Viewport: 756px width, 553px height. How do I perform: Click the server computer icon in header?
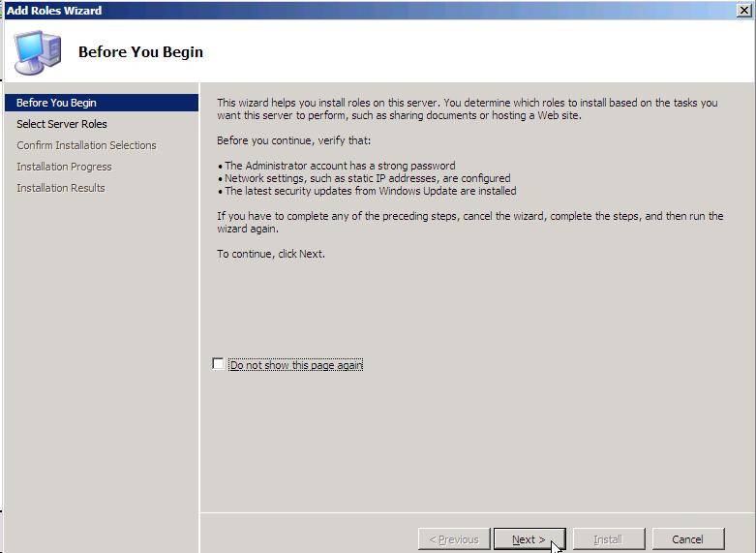click(x=38, y=52)
